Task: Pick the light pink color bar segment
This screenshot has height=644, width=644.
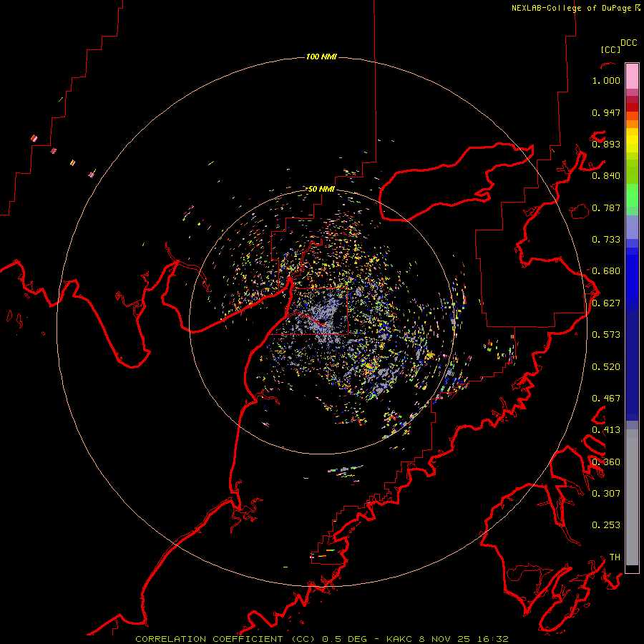Action: 632,77
